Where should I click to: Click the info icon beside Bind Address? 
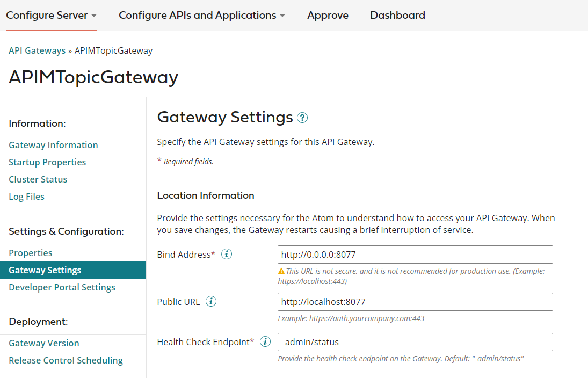pos(226,254)
